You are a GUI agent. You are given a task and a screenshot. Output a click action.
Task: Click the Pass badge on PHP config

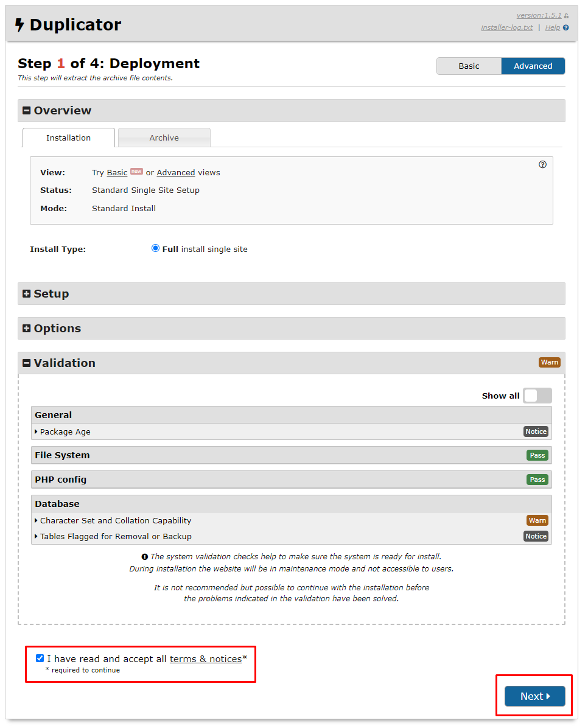coord(537,480)
